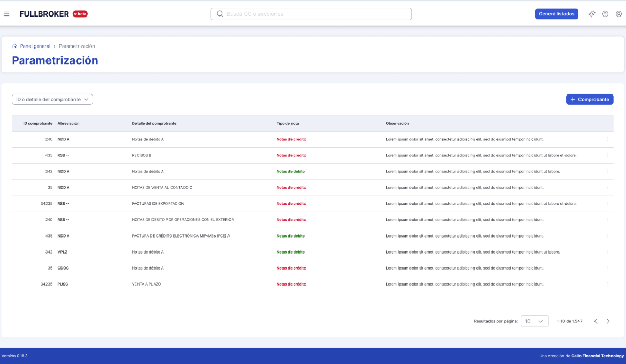The image size is (626, 364).
Task: Open row actions for RECIBOS B
Action: (x=608, y=155)
